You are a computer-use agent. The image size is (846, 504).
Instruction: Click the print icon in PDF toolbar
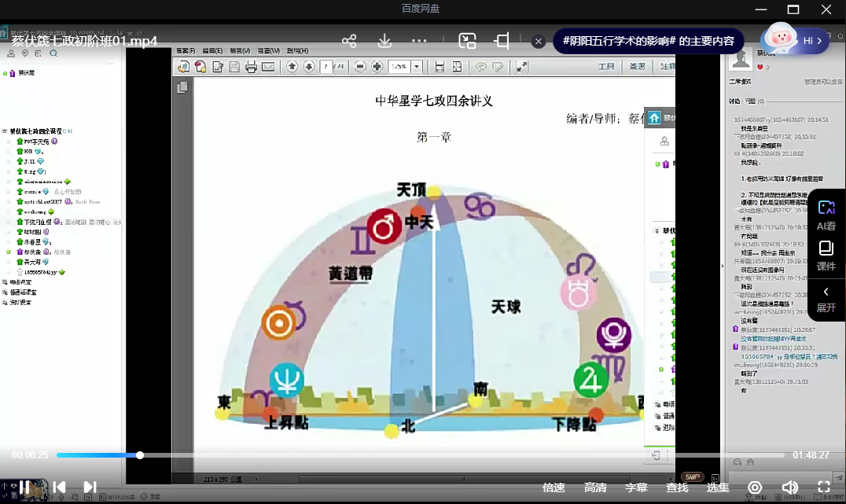(x=251, y=67)
